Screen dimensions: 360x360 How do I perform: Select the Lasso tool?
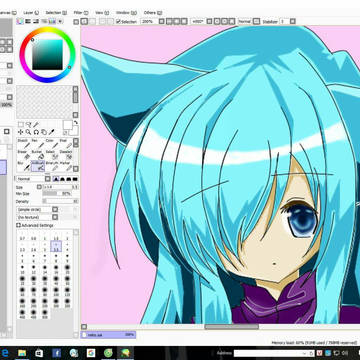[29, 125]
